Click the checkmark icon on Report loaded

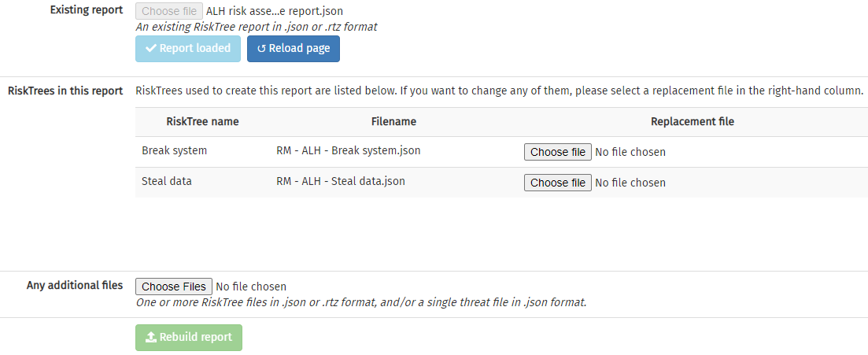150,49
